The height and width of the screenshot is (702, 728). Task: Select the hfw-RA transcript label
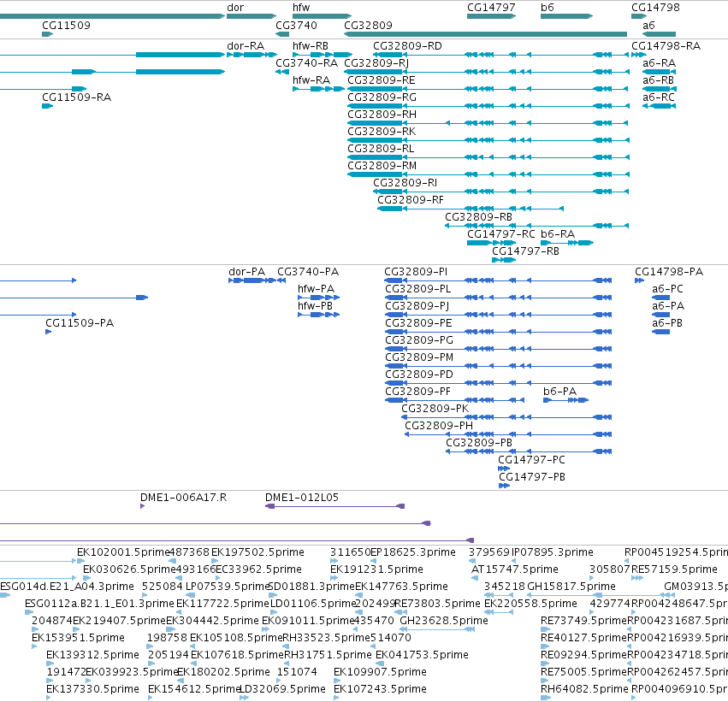[x=311, y=80]
